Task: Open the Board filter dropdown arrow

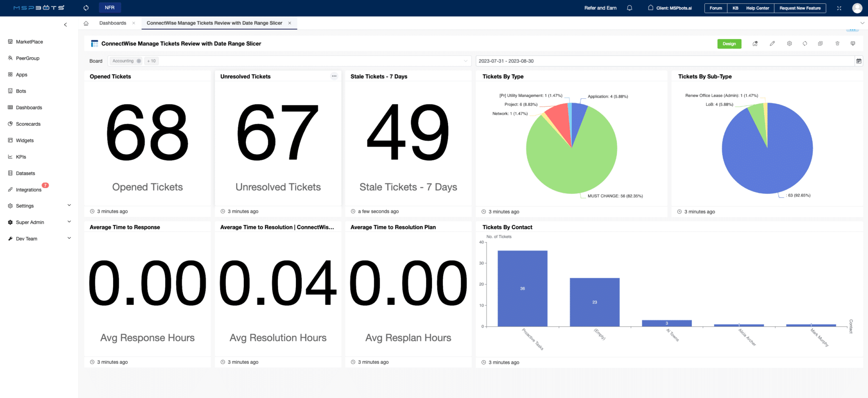Action: 465,61
